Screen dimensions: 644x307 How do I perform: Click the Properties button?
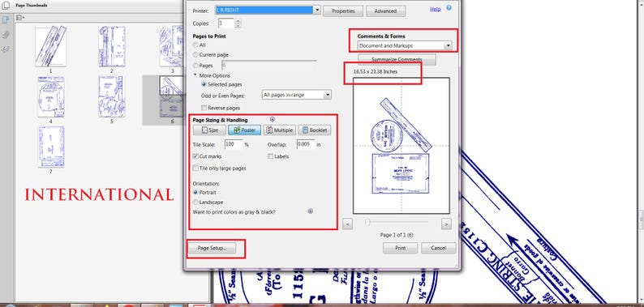click(343, 11)
